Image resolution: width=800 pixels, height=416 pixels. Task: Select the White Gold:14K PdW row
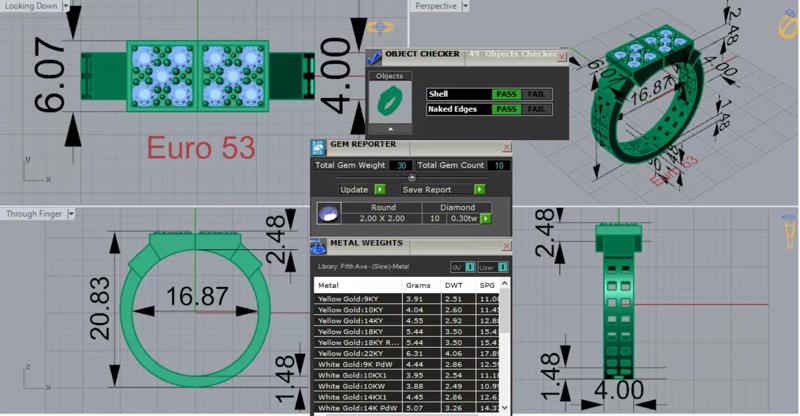click(407, 408)
